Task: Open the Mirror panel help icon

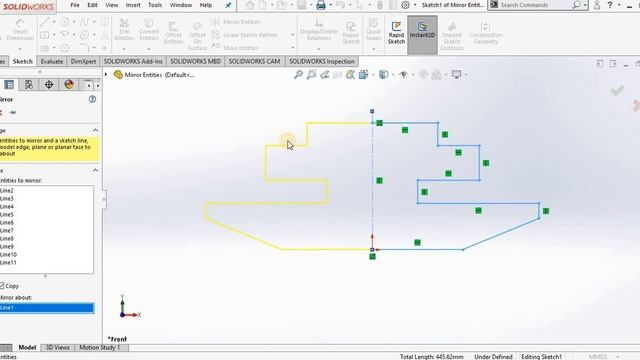Action: (x=92, y=99)
